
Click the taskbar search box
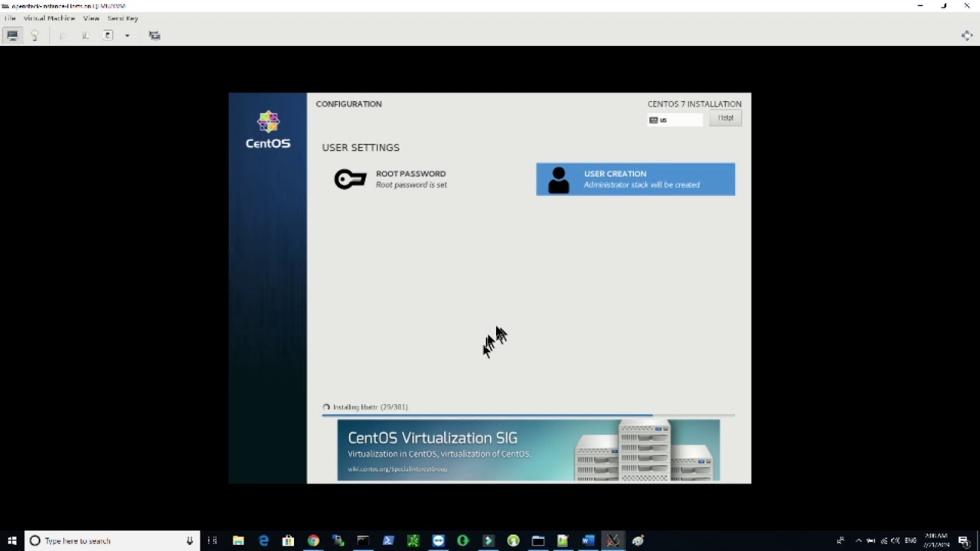pos(113,540)
